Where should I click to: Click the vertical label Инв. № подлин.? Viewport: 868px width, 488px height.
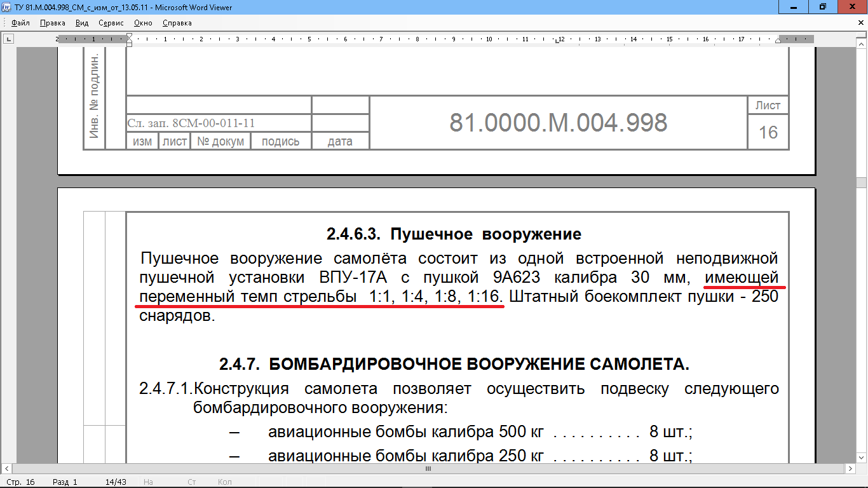coord(94,96)
